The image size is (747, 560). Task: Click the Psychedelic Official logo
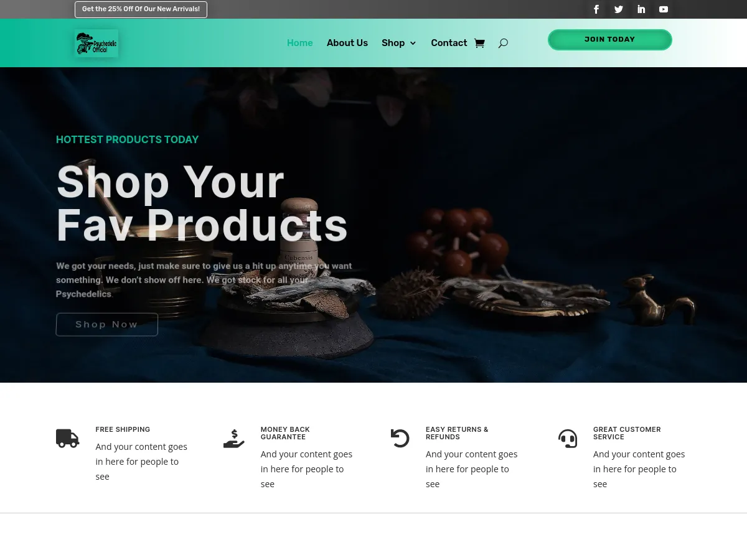coord(96,44)
